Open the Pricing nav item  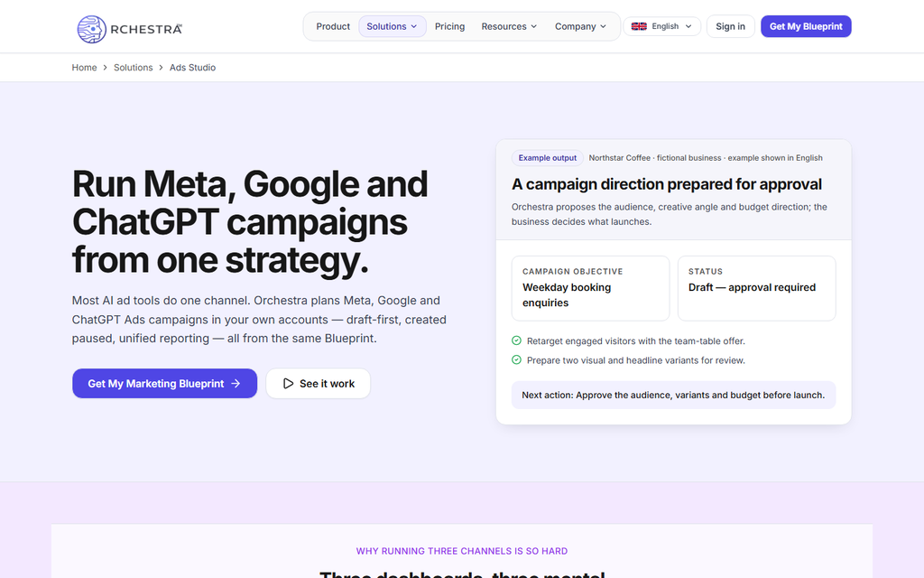(x=449, y=26)
